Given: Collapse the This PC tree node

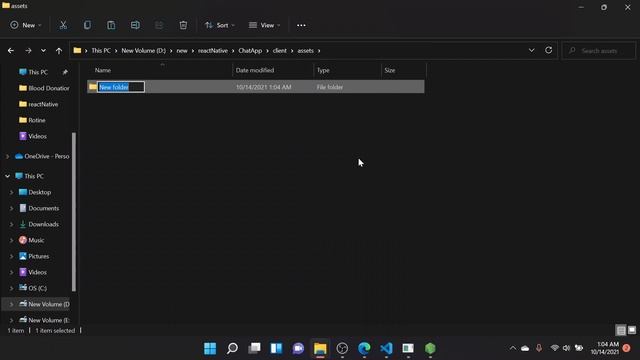Looking at the screenshot, I should (7, 176).
